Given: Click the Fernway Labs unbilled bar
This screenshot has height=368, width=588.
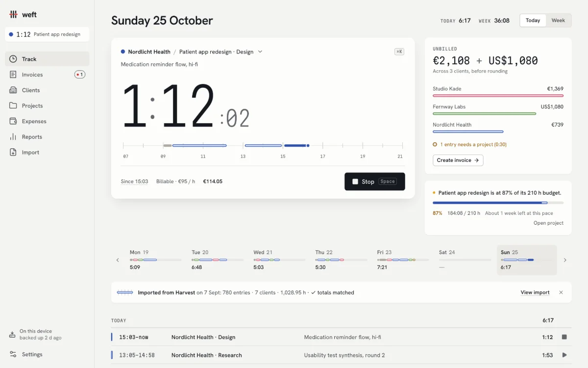Looking at the screenshot, I should (x=484, y=114).
